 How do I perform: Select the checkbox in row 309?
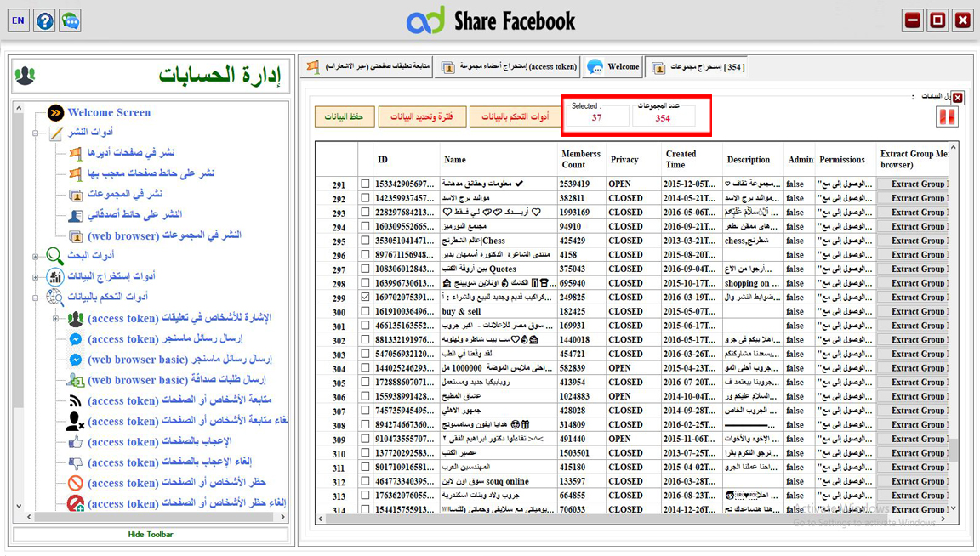365,439
